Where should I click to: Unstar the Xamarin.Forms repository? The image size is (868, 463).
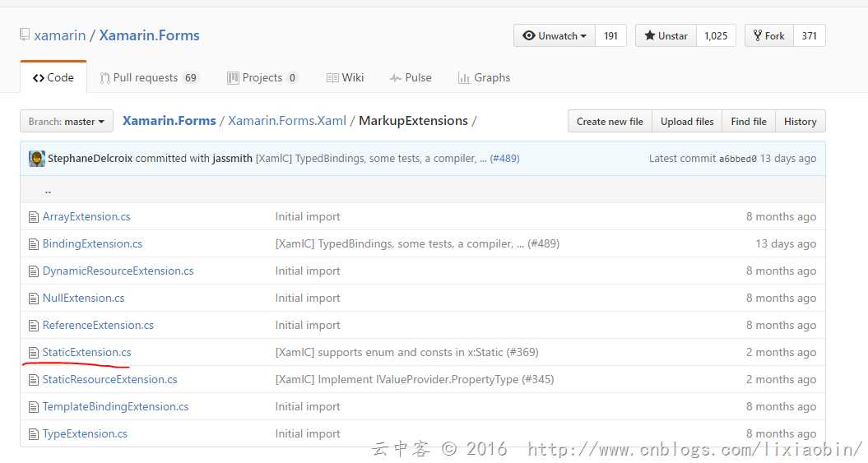click(666, 36)
